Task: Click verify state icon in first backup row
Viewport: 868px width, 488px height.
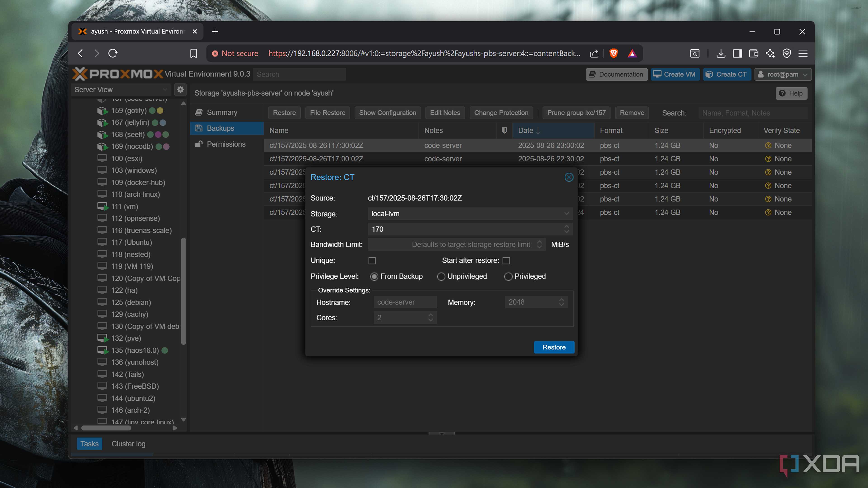Action: click(x=768, y=145)
